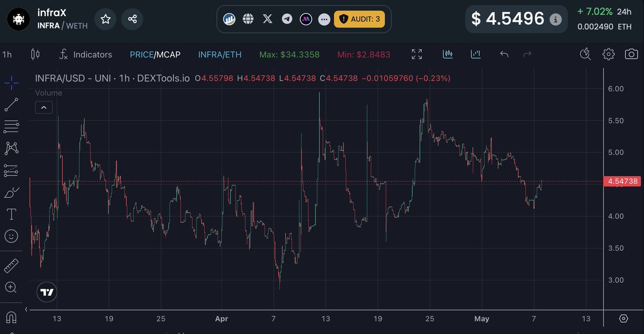This screenshot has width=644, height=334.
Task: Click the May time axis label
Action: click(482, 318)
